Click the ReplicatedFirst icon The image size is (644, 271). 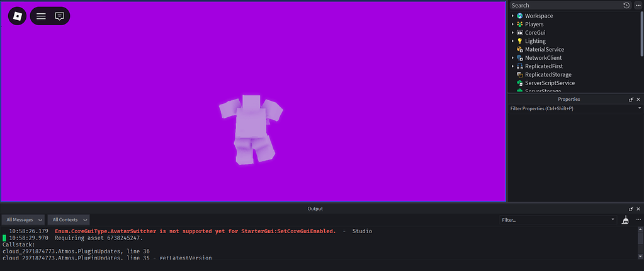(x=520, y=66)
